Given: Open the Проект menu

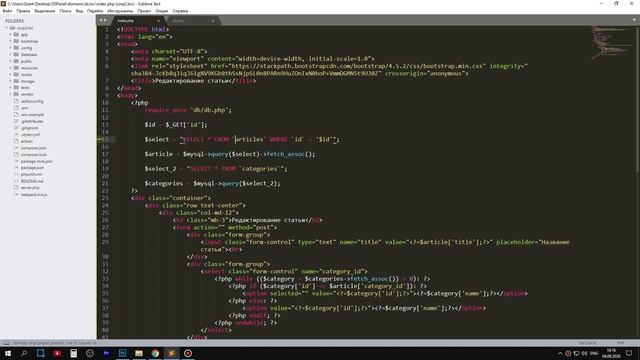Looking at the screenshot, I should [x=144, y=11].
